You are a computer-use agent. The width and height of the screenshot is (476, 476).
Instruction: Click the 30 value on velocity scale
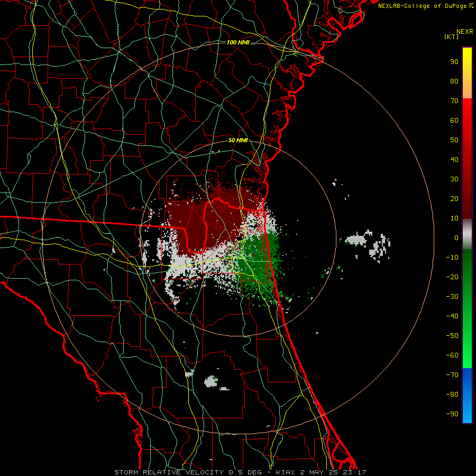pos(454,179)
